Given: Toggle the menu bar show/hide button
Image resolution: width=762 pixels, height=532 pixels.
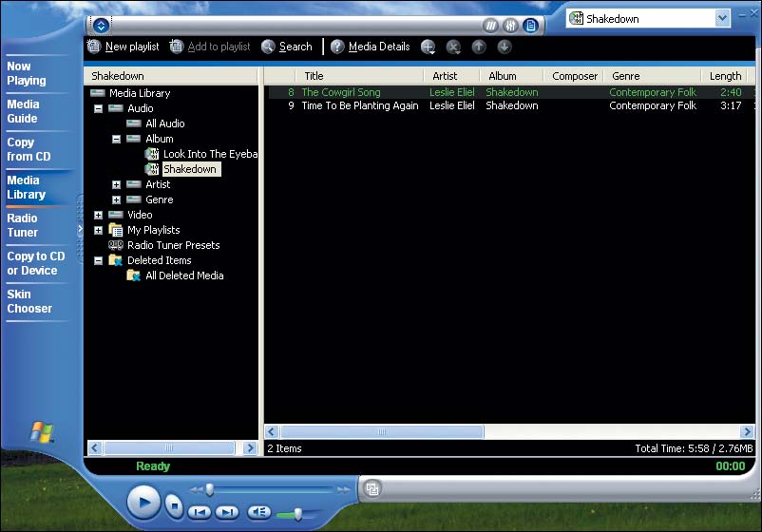Looking at the screenshot, I should click(x=101, y=26).
